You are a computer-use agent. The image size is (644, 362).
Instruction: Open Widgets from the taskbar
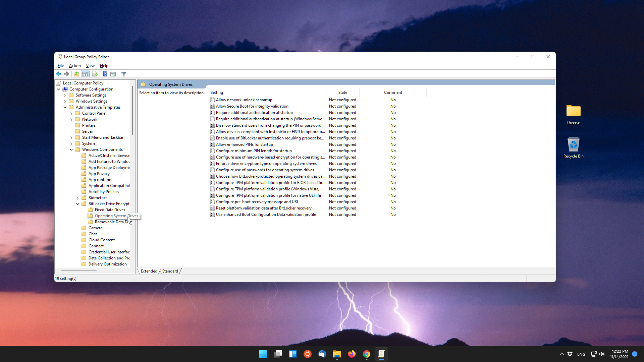(x=293, y=354)
